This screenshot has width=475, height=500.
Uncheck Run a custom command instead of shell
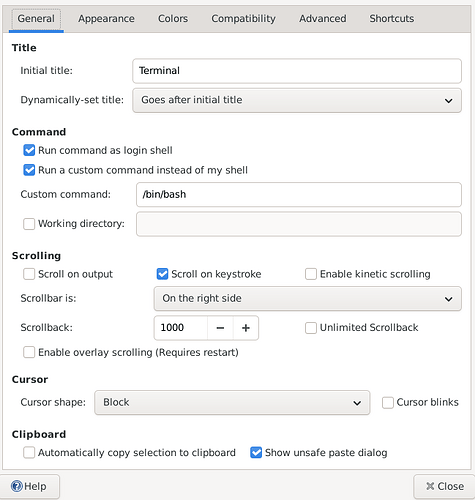pyautogui.click(x=29, y=170)
